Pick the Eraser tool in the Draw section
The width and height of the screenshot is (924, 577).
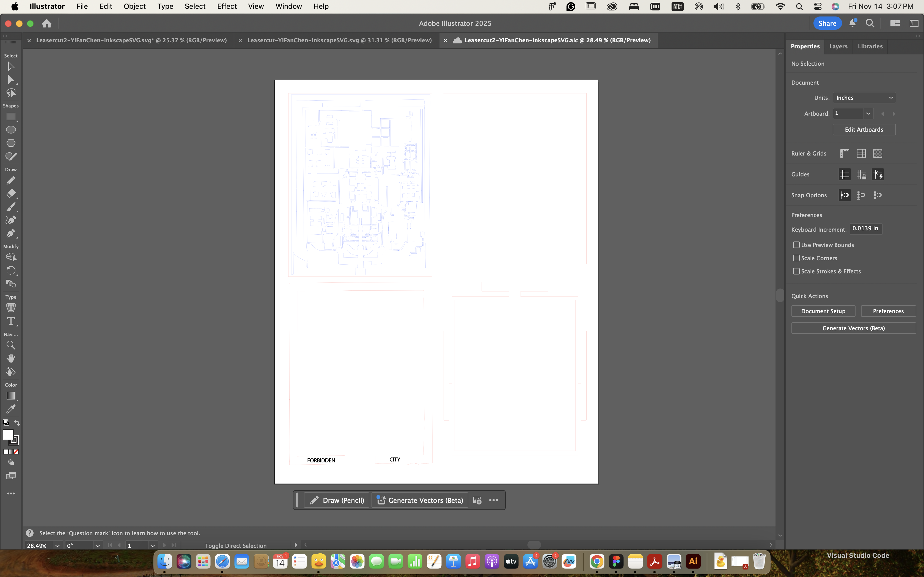11,193
